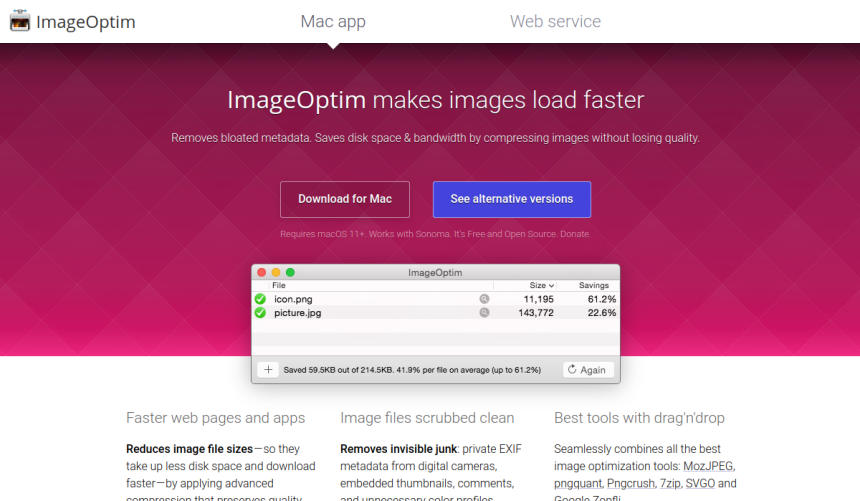
Task: Click the 22.6% savings value
Action: pos(602,313)
